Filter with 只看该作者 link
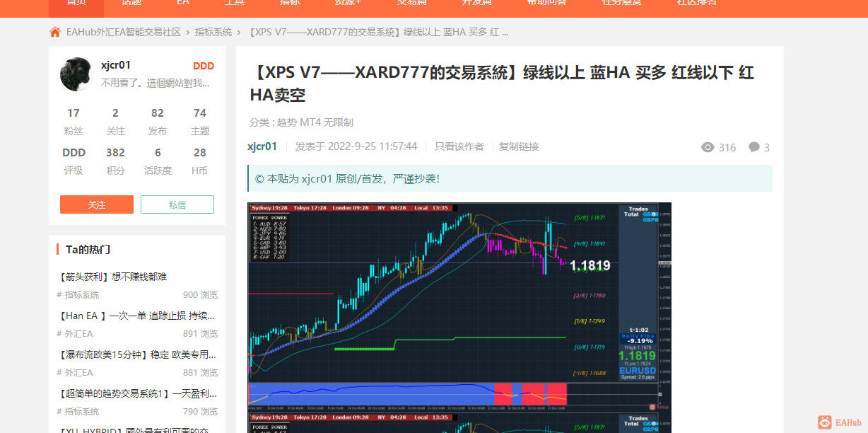The height and width of the screenshot is (433, 868). coord(459,146)
